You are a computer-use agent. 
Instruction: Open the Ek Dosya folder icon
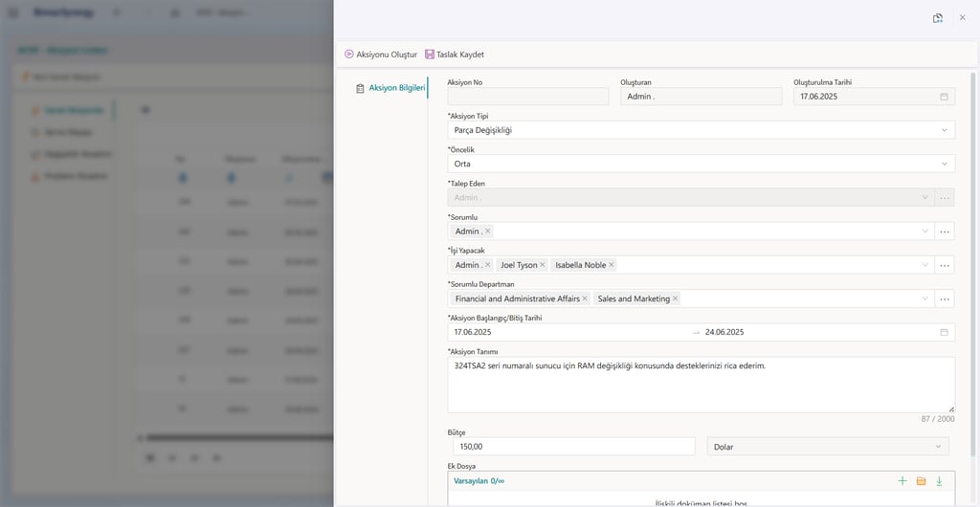click(921, 481)
